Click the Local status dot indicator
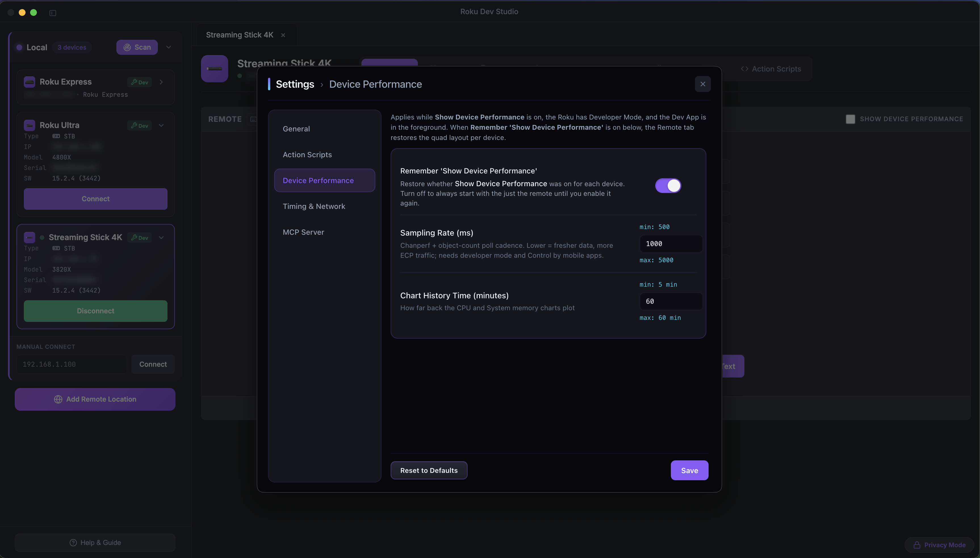980x558 pixels. tap(19, 47)
